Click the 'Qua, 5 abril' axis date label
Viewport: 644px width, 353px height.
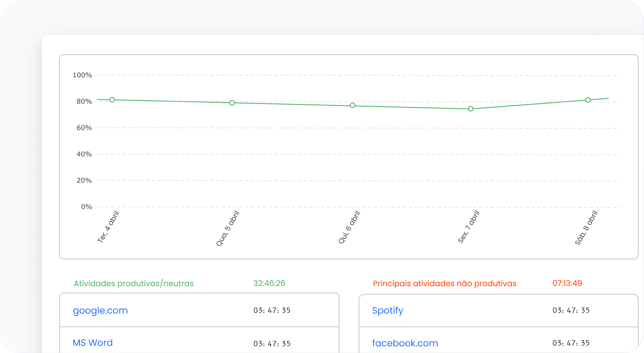click(x=228, y=228)
